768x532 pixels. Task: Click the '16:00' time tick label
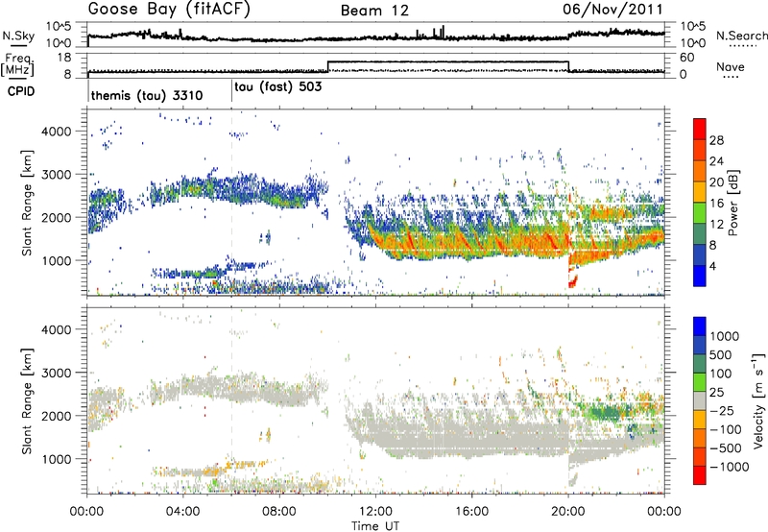[471, 511]
